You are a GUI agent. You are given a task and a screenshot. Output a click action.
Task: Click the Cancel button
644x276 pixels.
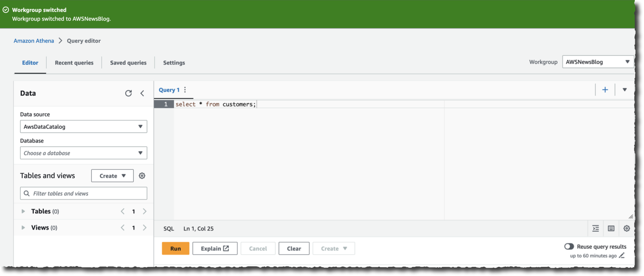click(x=258, y=249)
